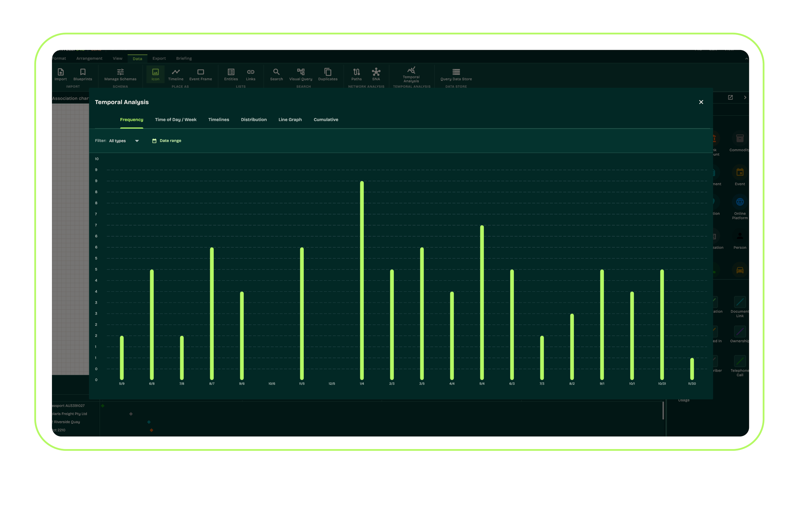812x506 pixels.
Task: Select the Polaris Freight Pty Ltd timeline row
Action: (x=69, y=414)
